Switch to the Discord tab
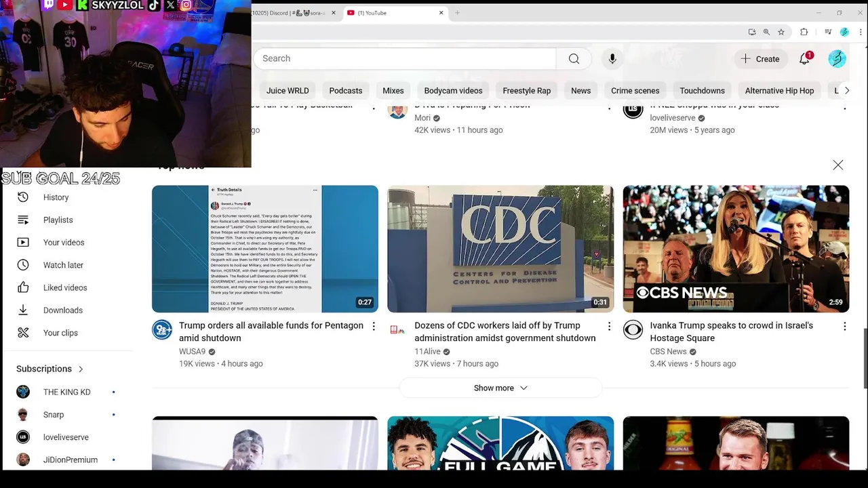Screen dimensions: 868x488 coord(292,13)
